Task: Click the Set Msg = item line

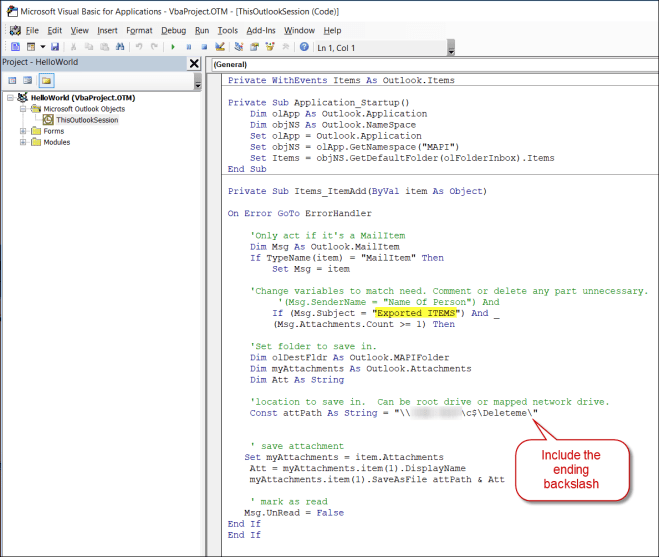Action: pyautogui.click(x=311, y=269)
